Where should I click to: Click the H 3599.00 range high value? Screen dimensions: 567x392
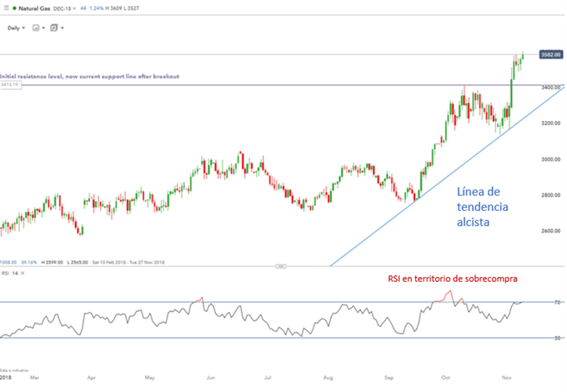[x=52, y=262]
